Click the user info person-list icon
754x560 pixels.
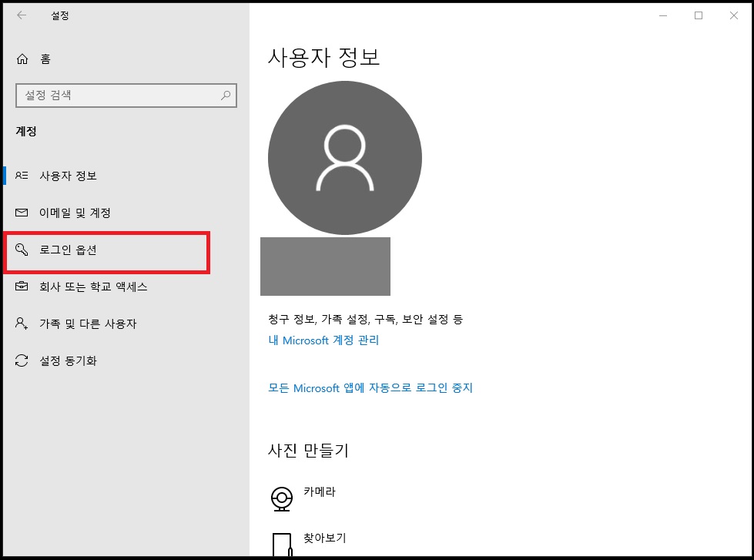[22, 176]
